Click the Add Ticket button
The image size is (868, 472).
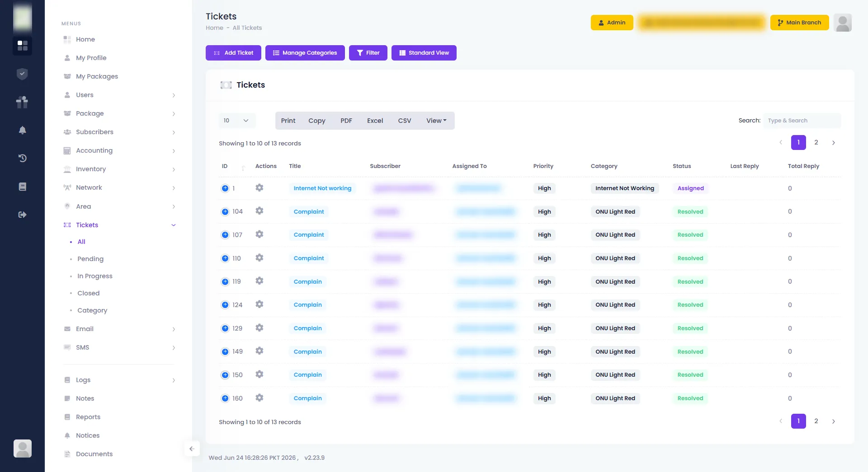[x=233, y=53]
